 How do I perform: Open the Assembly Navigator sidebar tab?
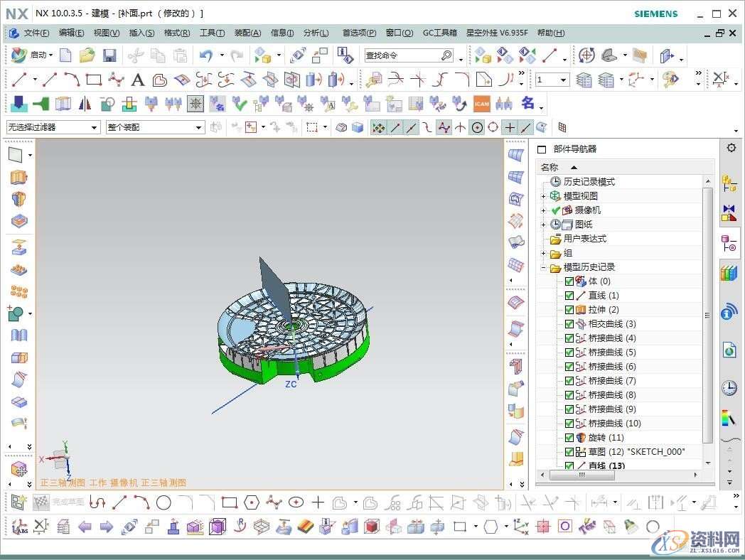pyautogui.click(x=729, y=184)
